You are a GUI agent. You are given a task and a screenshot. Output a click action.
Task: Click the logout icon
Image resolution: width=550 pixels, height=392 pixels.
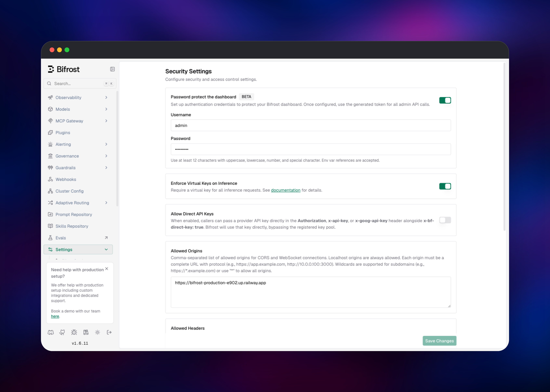point(109,332)
